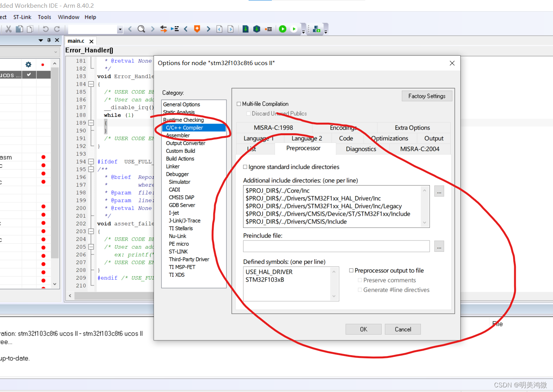
Task: Collapse the fold marker at line 189
Action: click(x=91, y=123)
